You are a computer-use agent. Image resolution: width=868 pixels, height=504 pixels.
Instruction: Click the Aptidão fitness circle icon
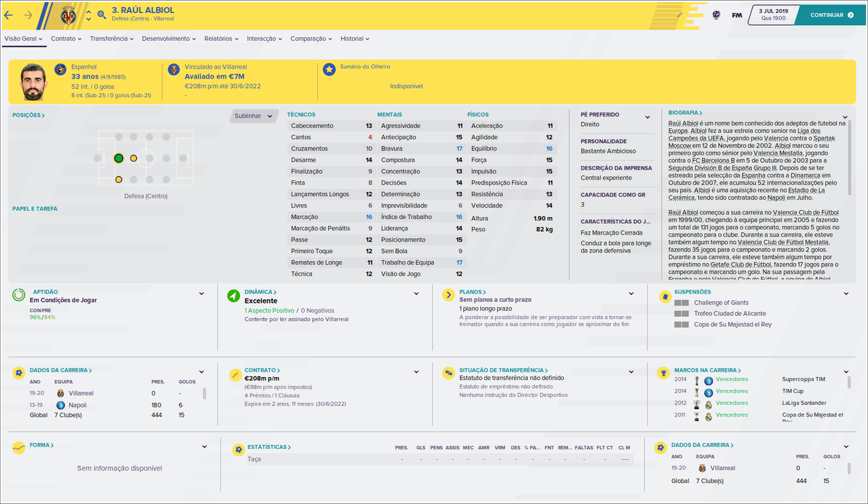coord(18,295)
